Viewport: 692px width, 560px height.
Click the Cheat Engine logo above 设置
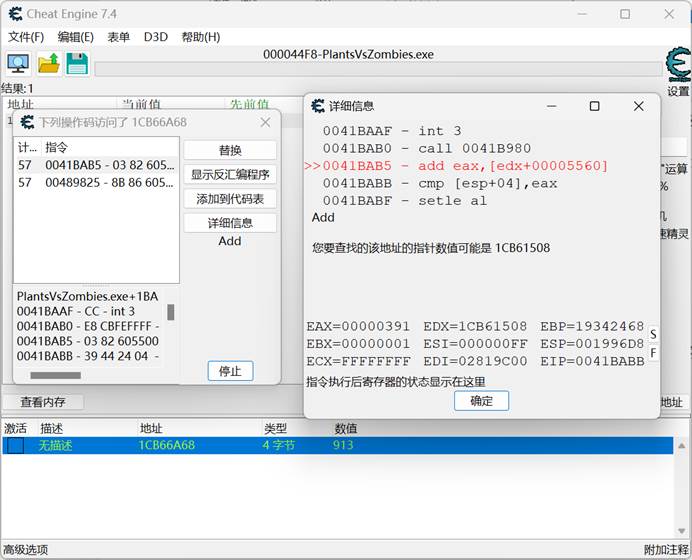(x=678, y=65)
